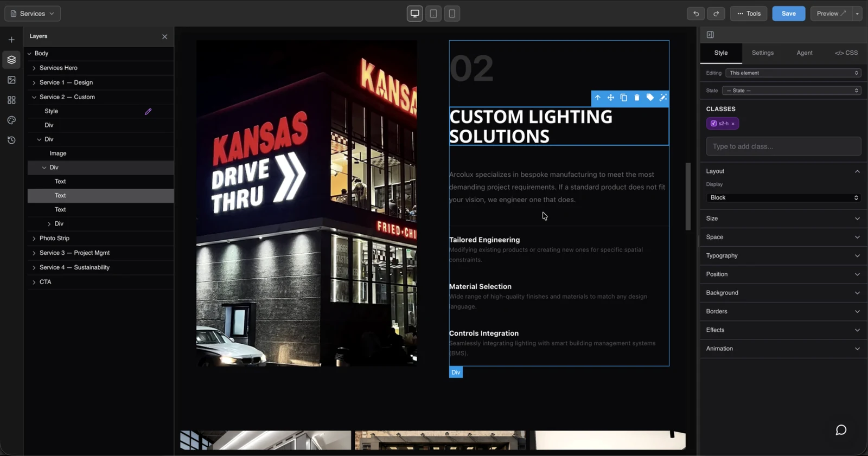
Task: Select the Image layer
Action: tap(101, 153)
